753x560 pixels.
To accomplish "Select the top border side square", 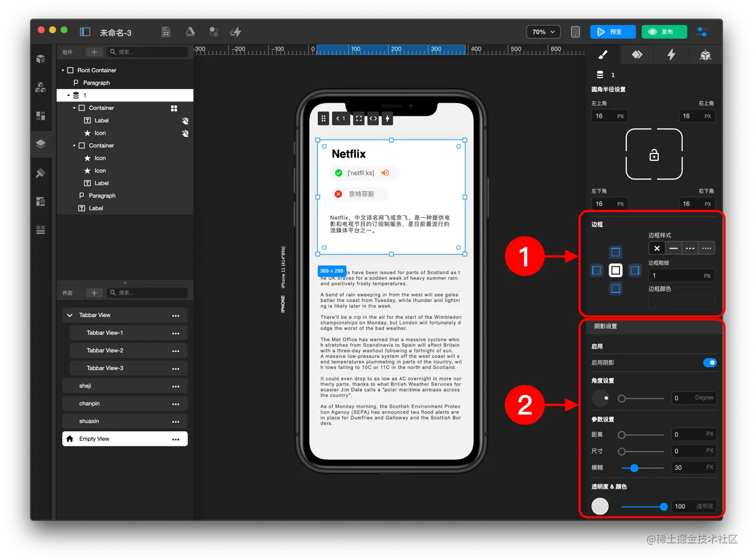I will 616,252.
